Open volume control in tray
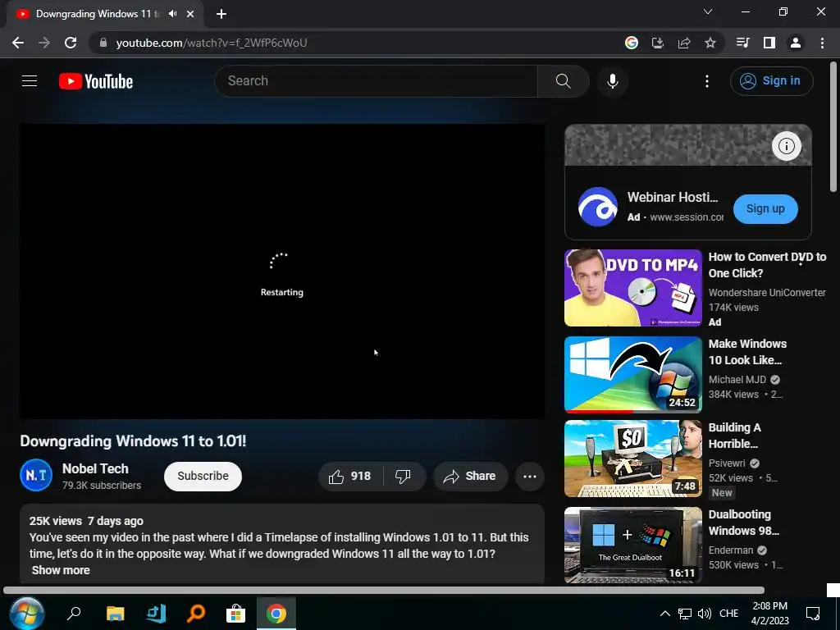840x630 pixels. tap(705, 614)
